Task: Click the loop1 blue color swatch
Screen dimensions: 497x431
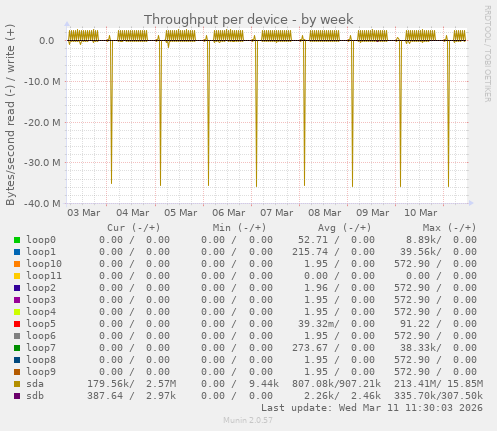Action: 17,252
